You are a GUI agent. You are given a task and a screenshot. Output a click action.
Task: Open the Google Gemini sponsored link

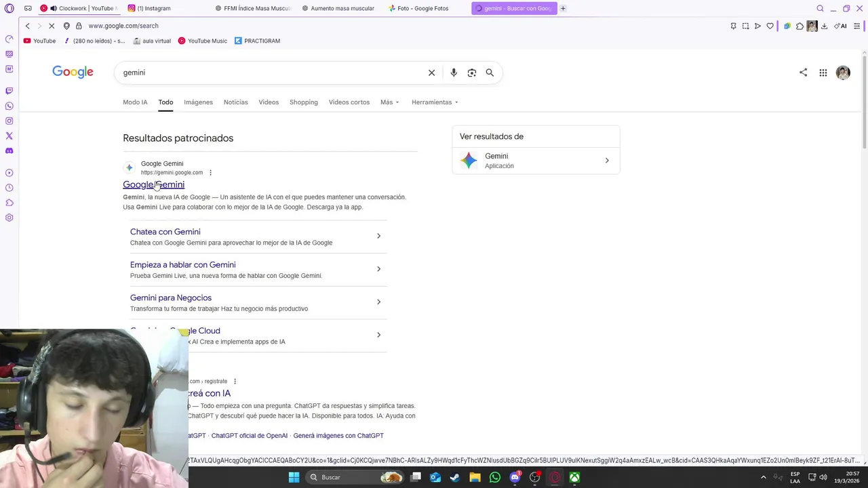(153, 184)
